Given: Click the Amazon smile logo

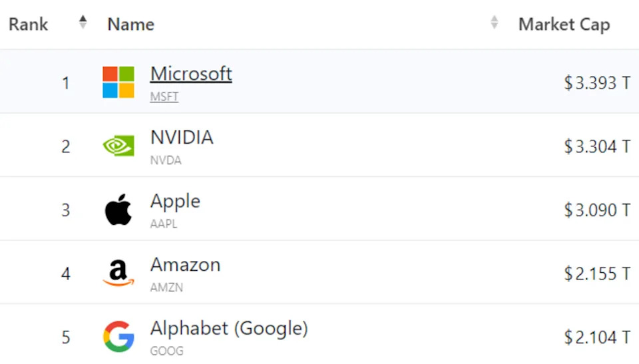Looking at the screenshot, I should tap(118, 273).
